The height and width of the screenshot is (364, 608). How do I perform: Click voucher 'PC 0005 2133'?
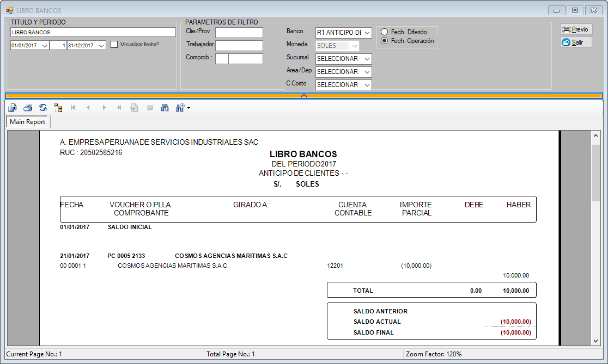126,256
